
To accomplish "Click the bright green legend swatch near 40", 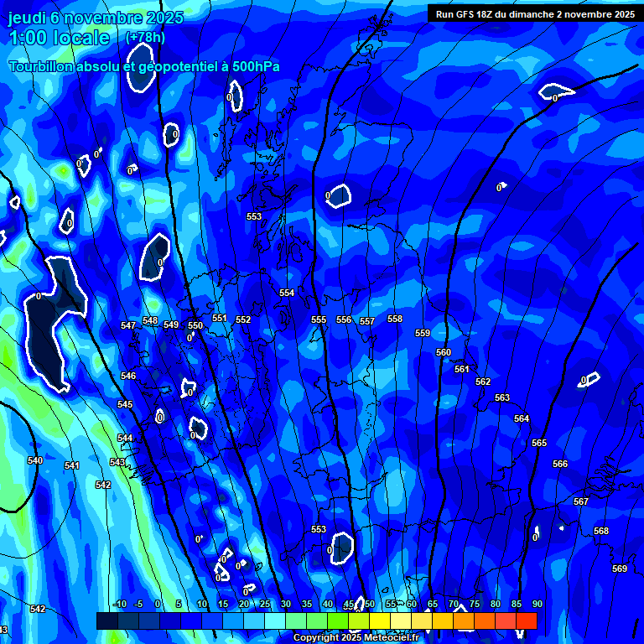I will click(337, 621).
